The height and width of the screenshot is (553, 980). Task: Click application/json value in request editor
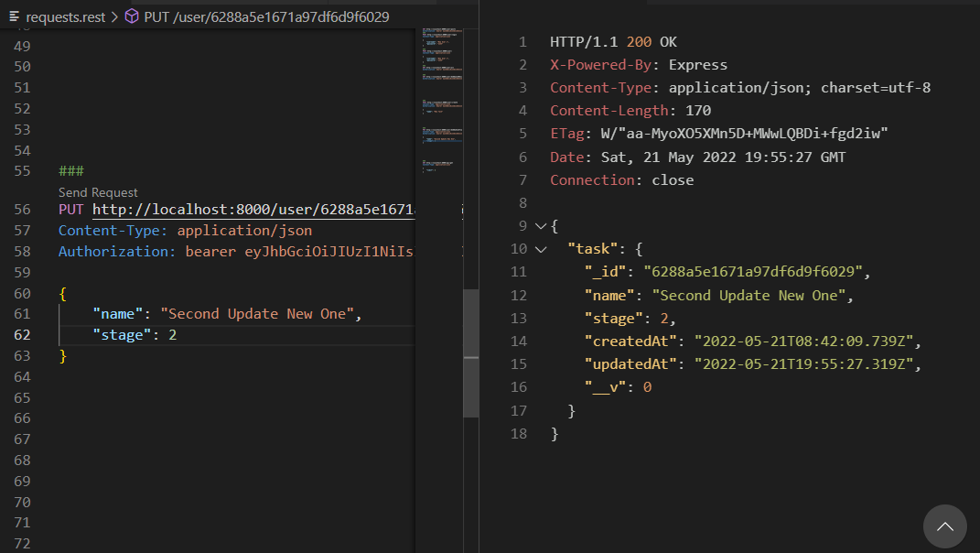(244, 231)
